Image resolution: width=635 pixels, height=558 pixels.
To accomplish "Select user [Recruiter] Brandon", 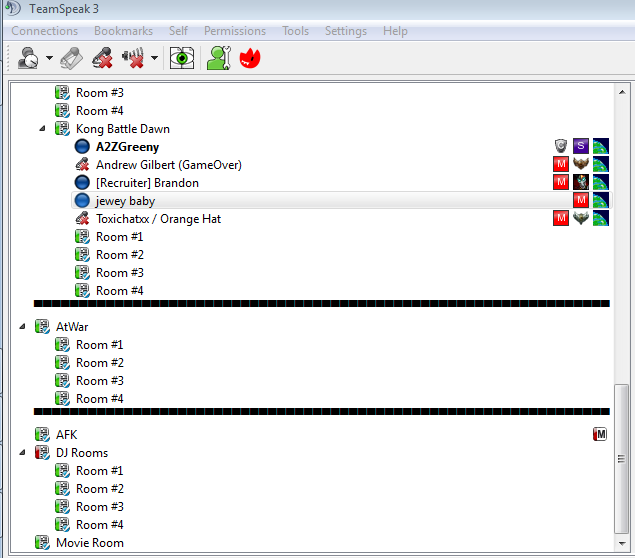I will click(x=147, y=183).
